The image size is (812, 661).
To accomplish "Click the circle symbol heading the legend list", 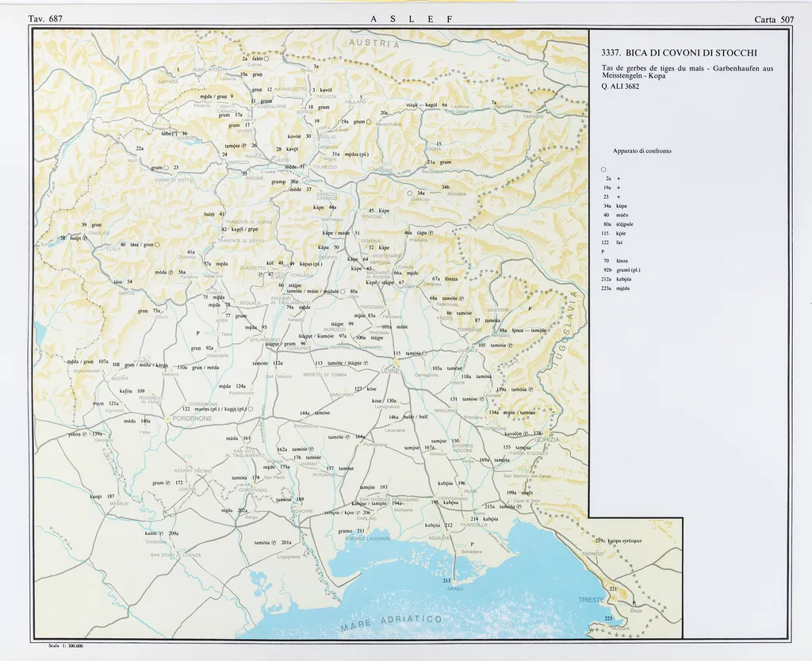I will (604, 169).
